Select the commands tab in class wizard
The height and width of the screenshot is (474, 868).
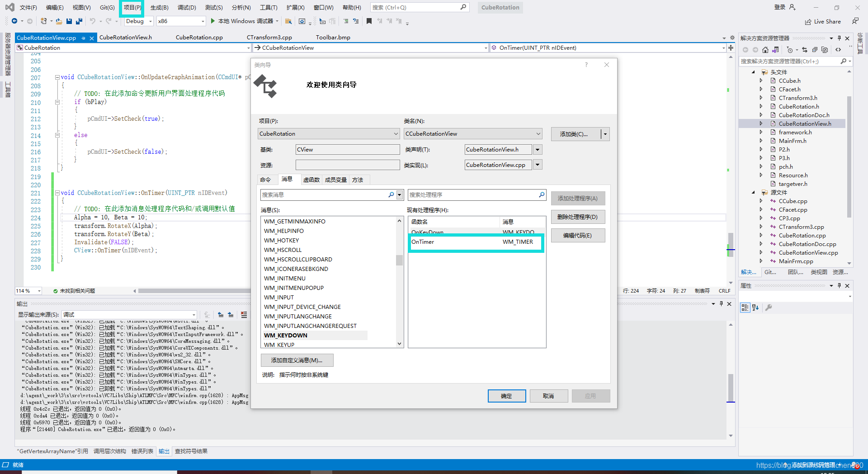pyautogui.click(x=265, y=180)
